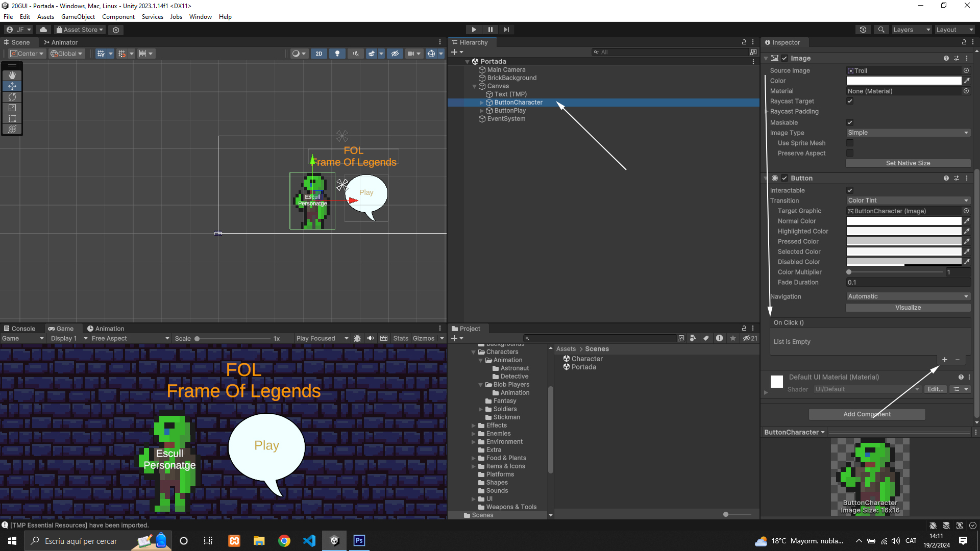This screenshot has width=980, height=551.
Task: Select the Rotate tool in Scene view
Action: click(12, 97)
